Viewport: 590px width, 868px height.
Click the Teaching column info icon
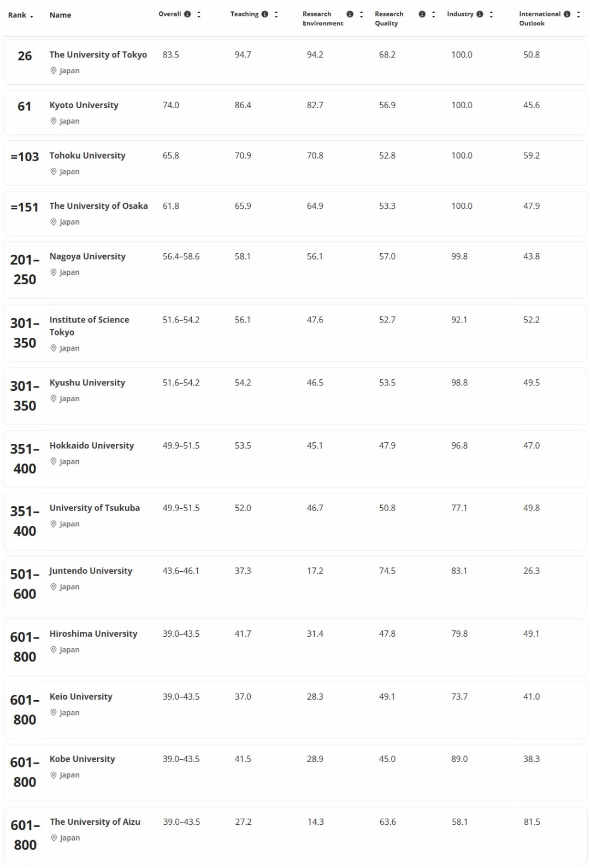(x=265, y=14)
